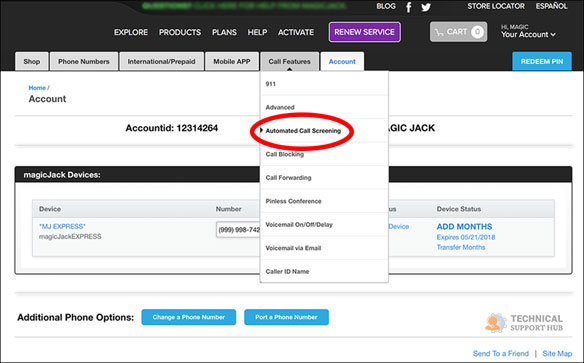Click the Accountid: 12314264 text
The height and width of the screenshot is (363, 584).
[x=171, y=128]
